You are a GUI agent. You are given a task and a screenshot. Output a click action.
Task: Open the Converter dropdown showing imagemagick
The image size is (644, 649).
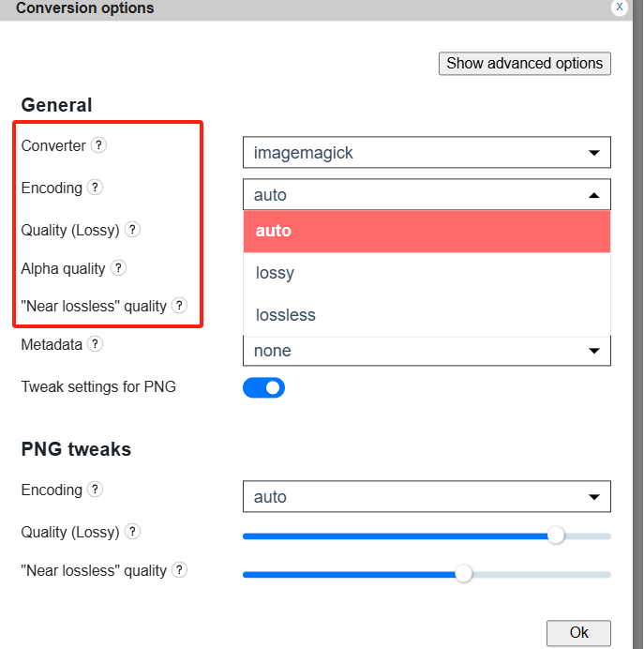coord(427,152)
